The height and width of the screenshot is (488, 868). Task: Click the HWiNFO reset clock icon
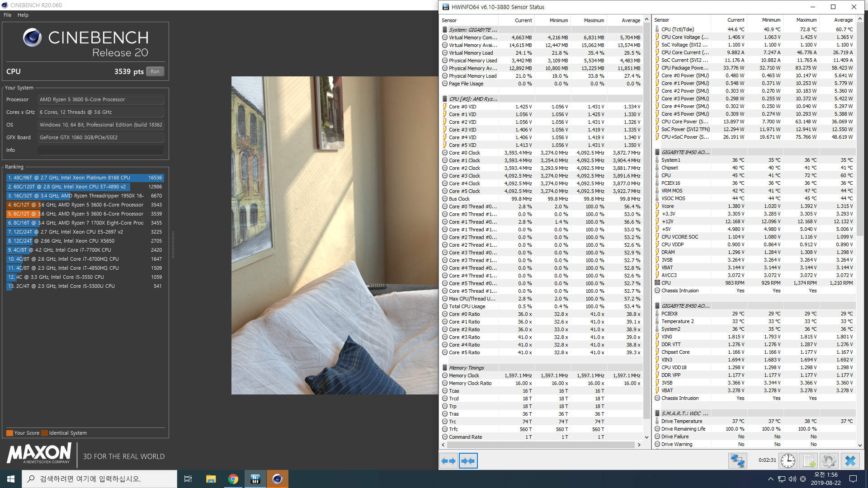788,461
